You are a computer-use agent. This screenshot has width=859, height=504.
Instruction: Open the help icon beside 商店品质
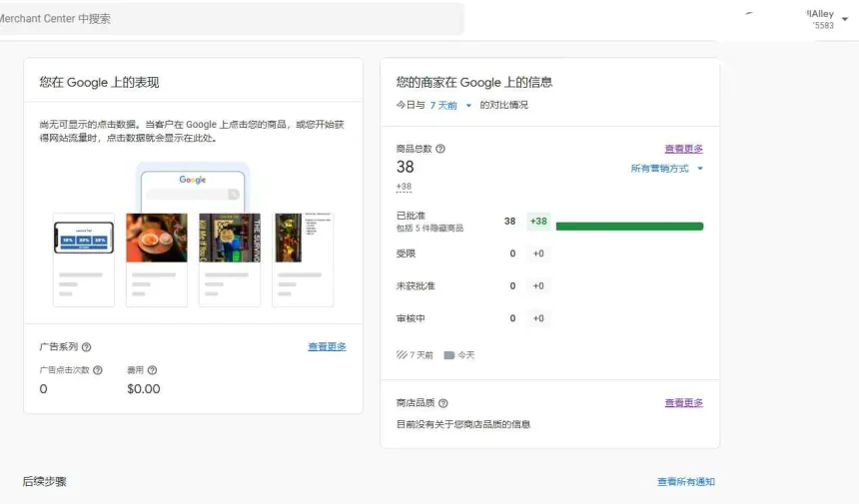442,403
